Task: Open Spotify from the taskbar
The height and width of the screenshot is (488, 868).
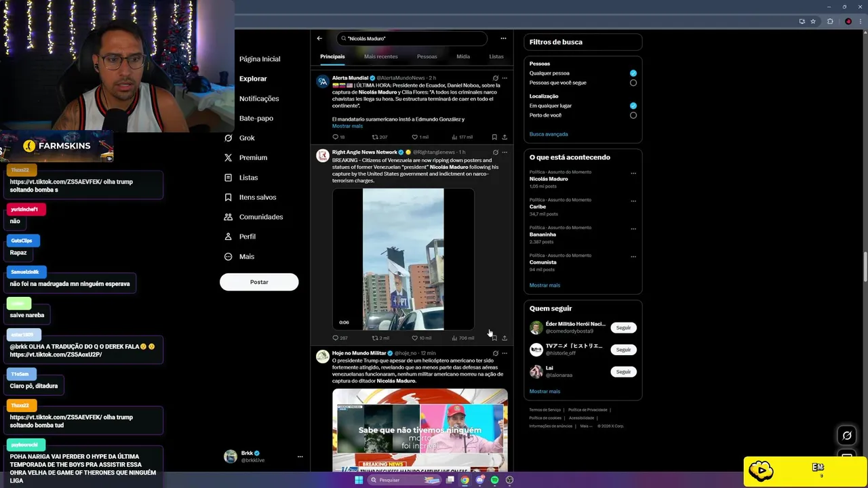Action: point(494,480)
